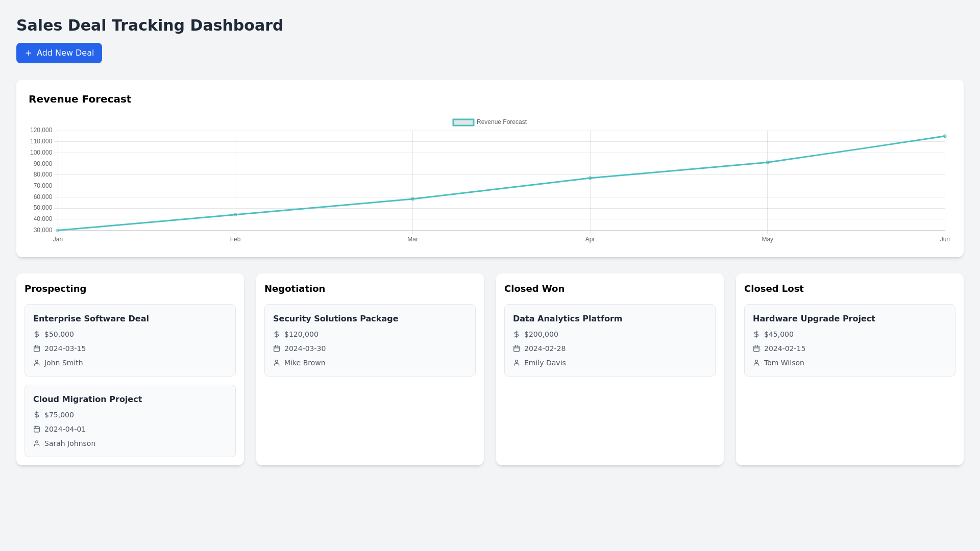Click the Apr data point on chart

tap(590, 178)
